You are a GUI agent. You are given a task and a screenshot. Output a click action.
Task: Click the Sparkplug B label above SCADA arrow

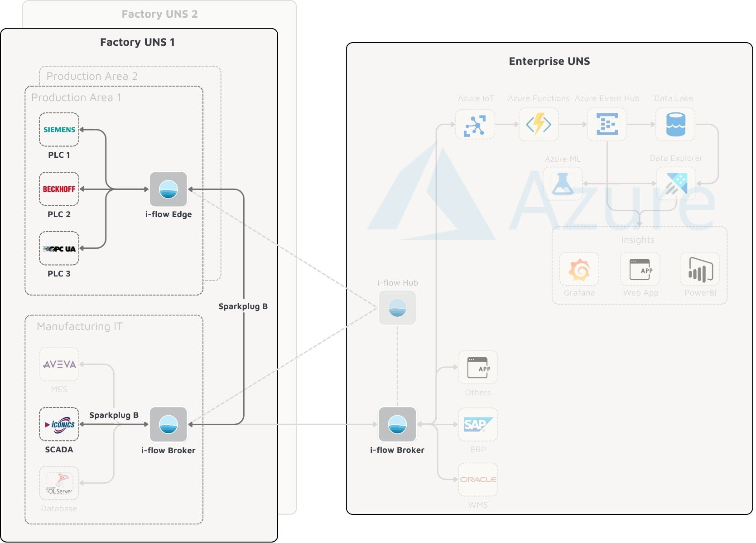point(114,415)
